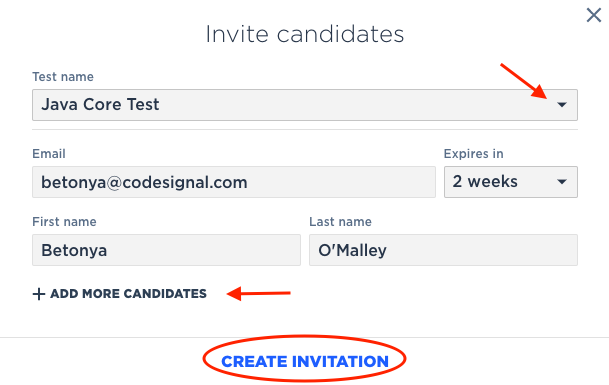Click the Last name label
The image size is (609, 385).
point(340,222)
